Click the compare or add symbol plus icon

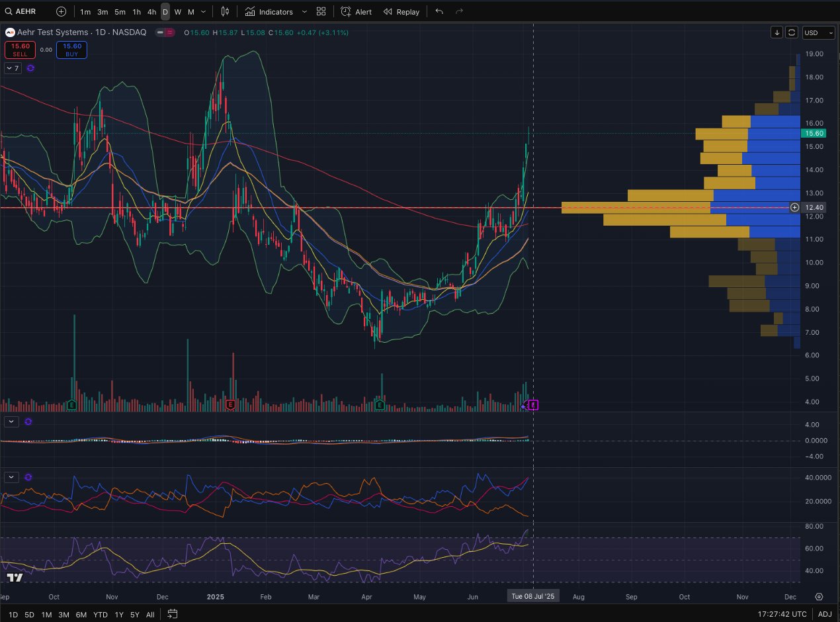61,11
